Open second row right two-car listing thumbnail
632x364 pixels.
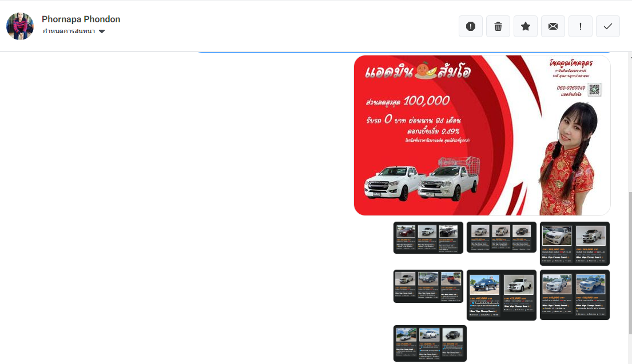coord(574,295)
